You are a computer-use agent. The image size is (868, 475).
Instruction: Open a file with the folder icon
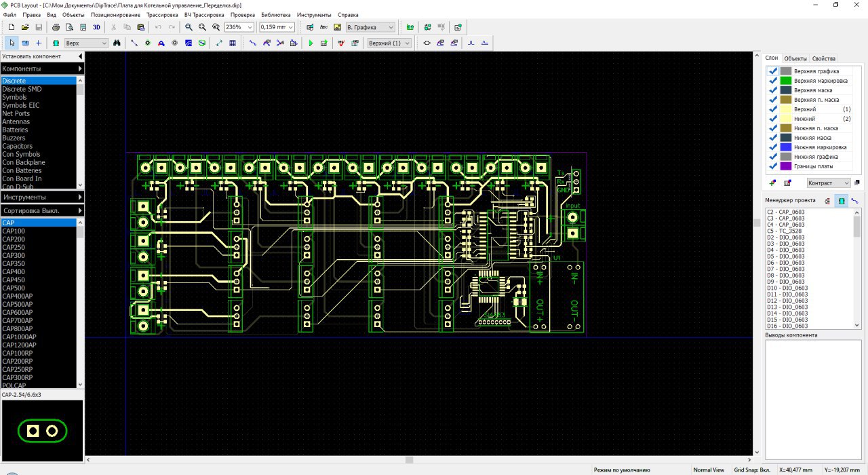click(x=25, y=27)
